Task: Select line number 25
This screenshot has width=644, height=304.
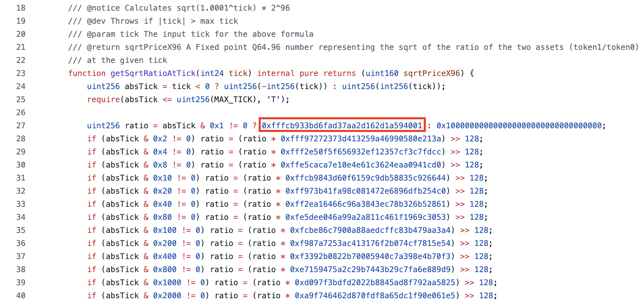Action: coord(20,99)
